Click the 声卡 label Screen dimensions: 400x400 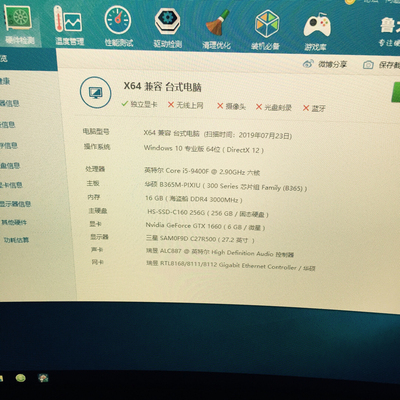point(97,250)
